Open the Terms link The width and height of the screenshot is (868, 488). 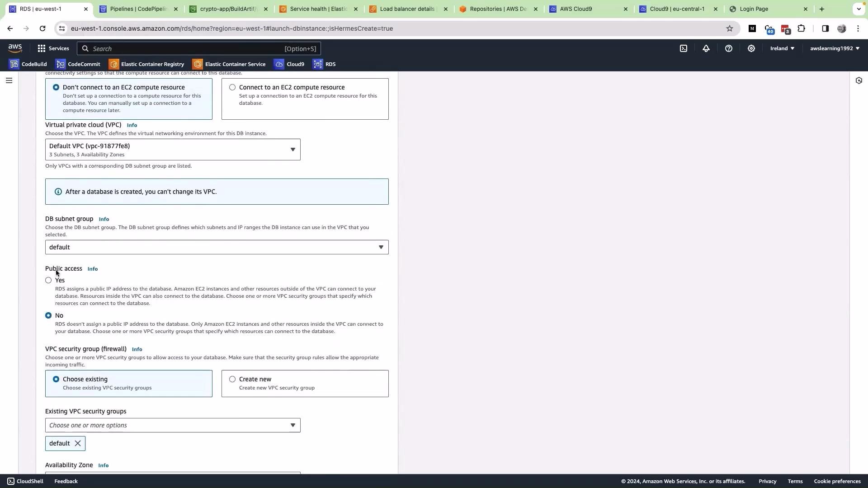coord(795,481)
